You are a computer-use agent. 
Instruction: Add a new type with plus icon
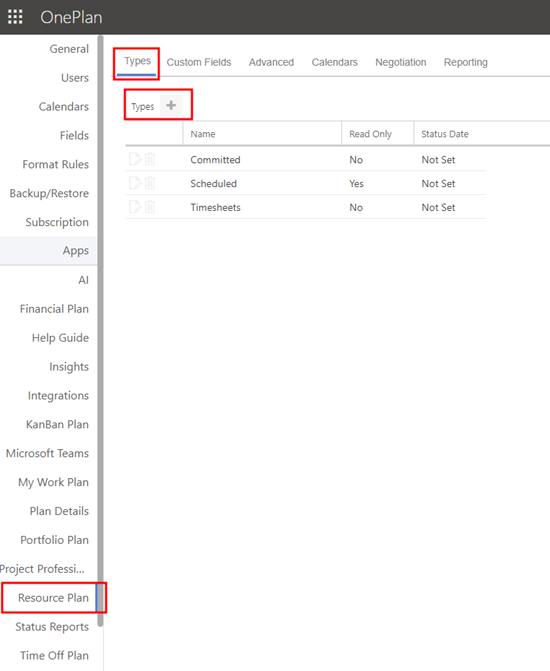[x=171, y=105]
